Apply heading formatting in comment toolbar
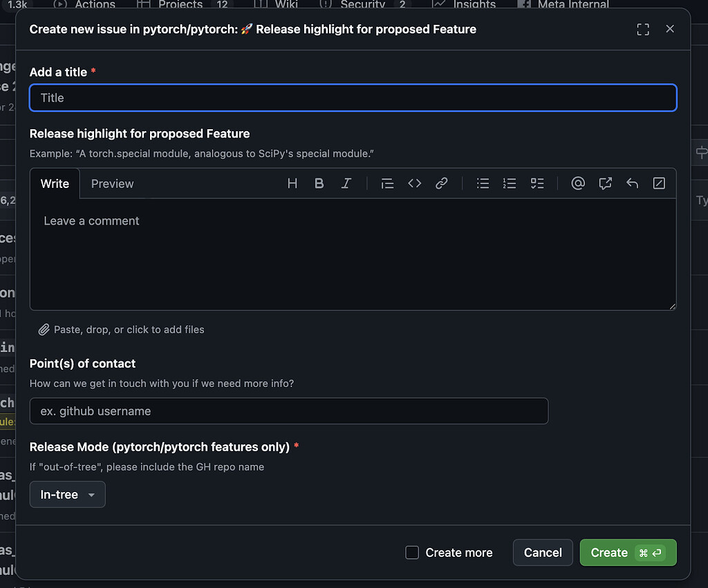Viewport: 708px width, 588px height. (292, 183)
